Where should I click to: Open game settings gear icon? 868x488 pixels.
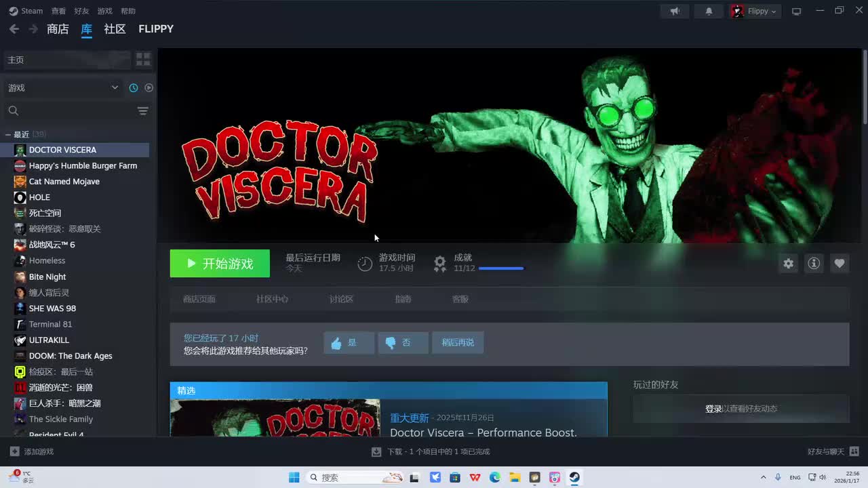[x=788, y=264]
